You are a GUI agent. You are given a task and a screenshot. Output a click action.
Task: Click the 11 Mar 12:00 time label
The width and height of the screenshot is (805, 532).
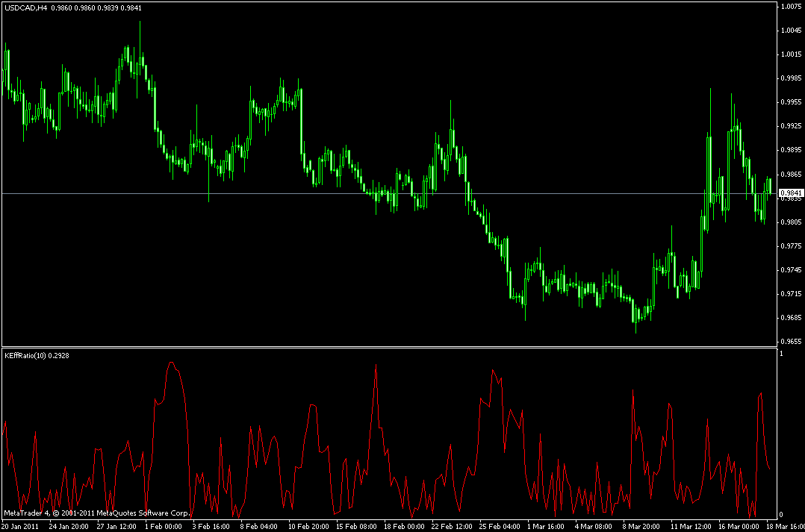coord(691,526)
